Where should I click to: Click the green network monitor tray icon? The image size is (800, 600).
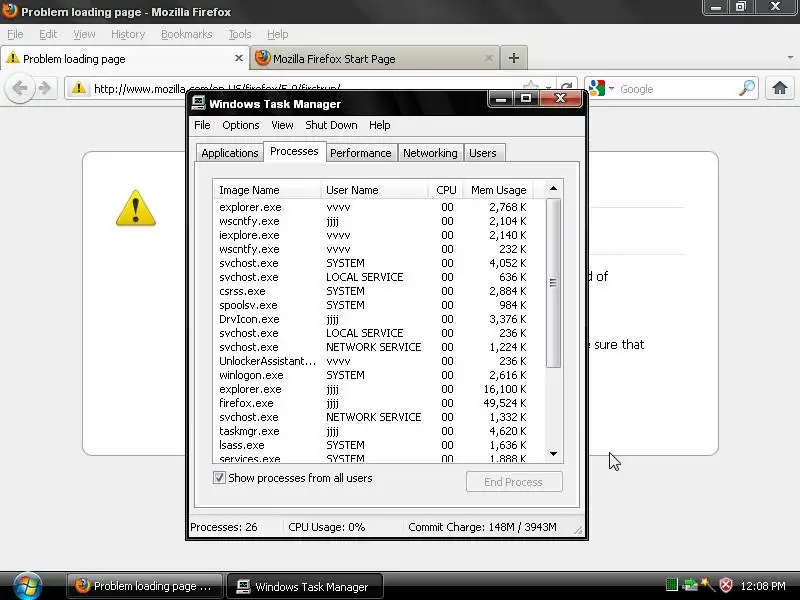click(671, 585)
